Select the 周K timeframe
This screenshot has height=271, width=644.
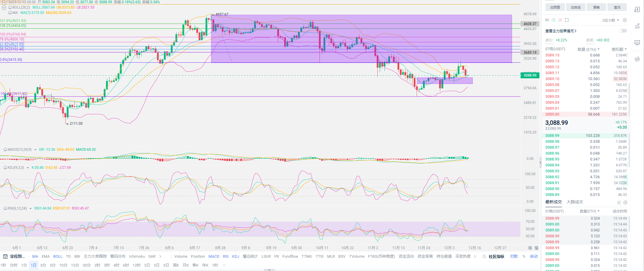(x=176, y=265)
